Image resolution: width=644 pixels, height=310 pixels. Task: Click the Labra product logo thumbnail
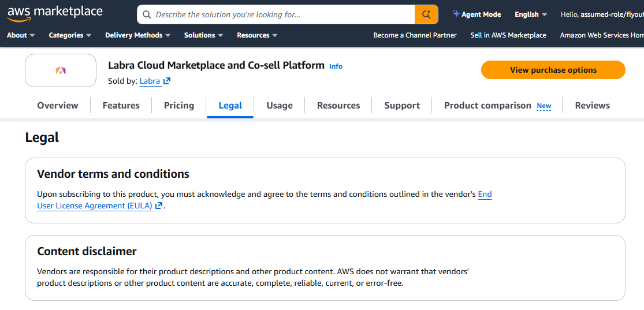coord(61,70)
